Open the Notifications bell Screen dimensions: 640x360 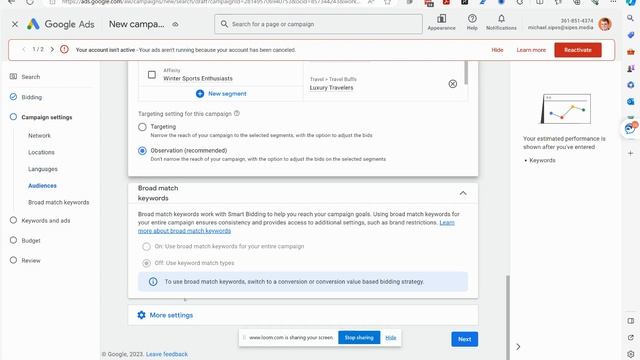(501, 19)
